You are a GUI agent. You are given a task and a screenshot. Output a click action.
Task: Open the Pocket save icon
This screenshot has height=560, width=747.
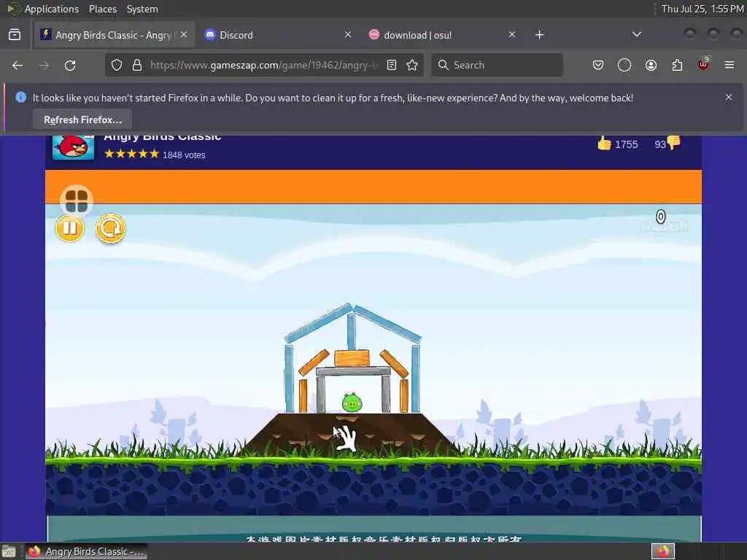click(598, 65)
